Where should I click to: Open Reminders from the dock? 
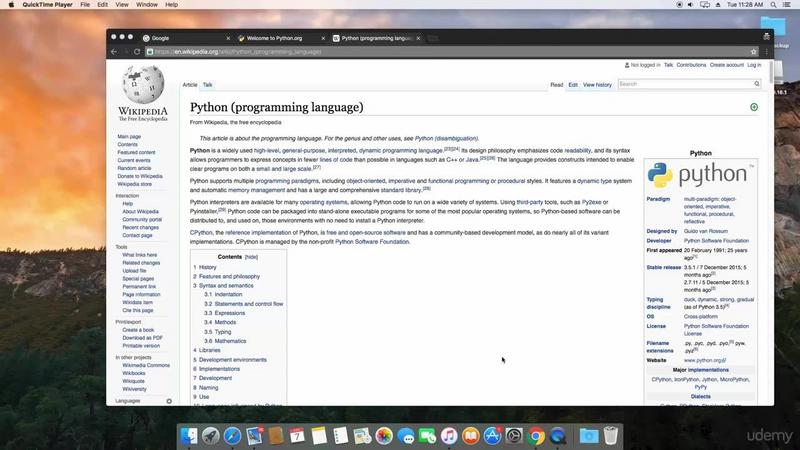click(x=340, y=436)
